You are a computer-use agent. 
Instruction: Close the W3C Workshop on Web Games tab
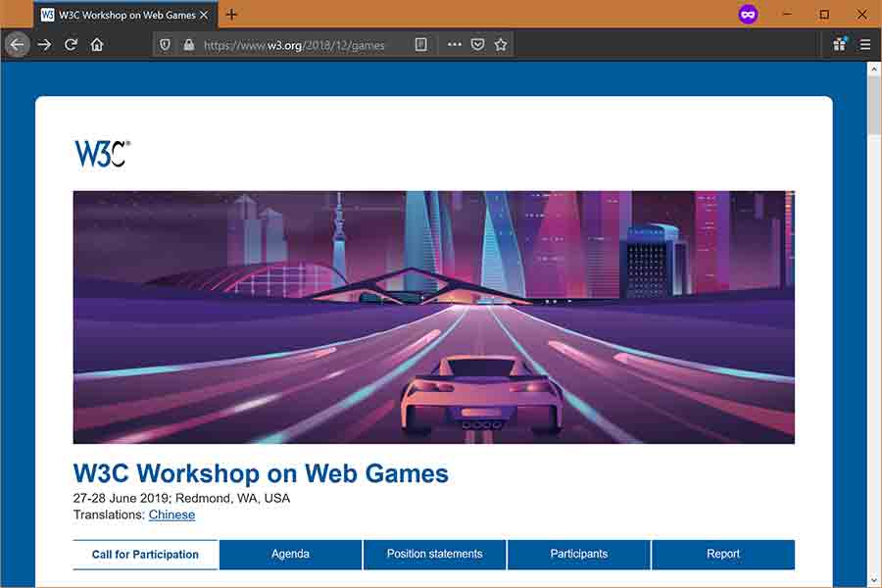[x=204, y=16]
